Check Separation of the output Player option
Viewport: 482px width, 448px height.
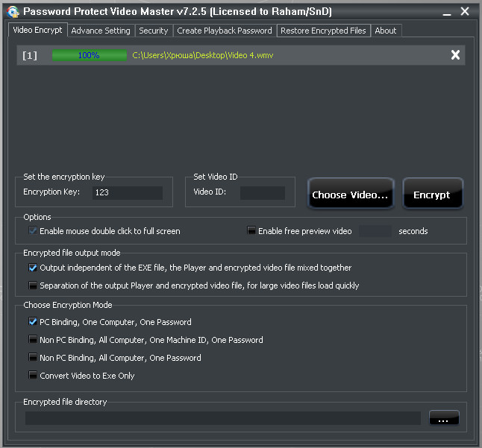pos(33,285)
